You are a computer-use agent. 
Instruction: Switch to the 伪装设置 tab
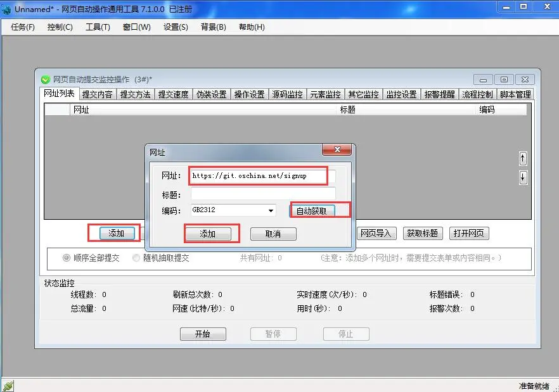click(x=212, y=94)
